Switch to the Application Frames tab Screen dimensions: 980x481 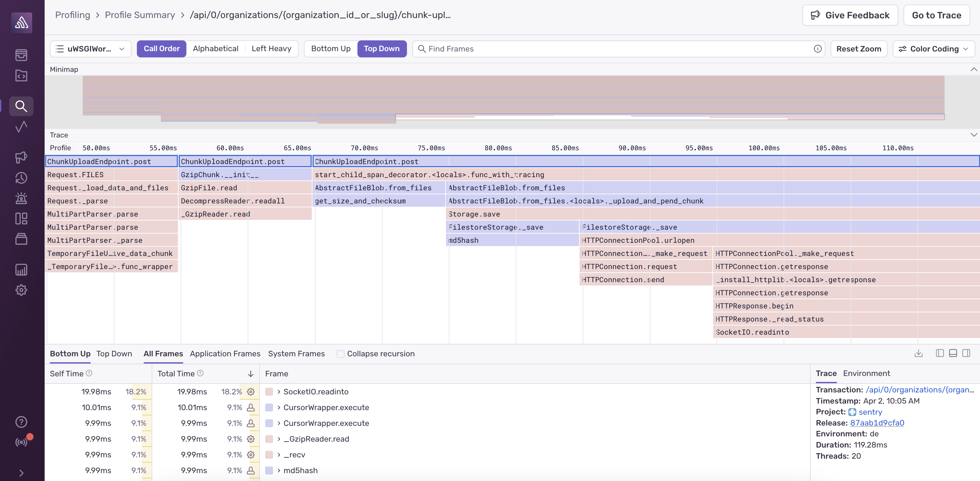click(x=225, y=354)
